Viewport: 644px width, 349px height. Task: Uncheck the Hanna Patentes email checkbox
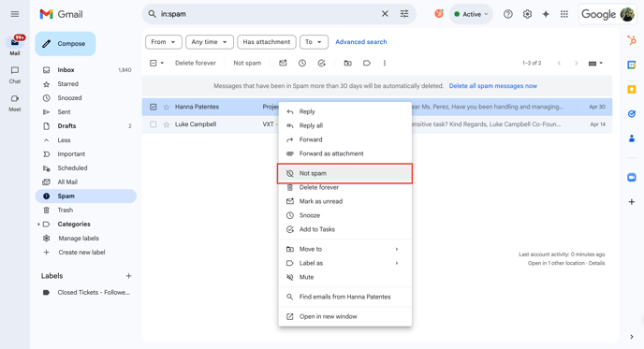[x=154, y=107]
